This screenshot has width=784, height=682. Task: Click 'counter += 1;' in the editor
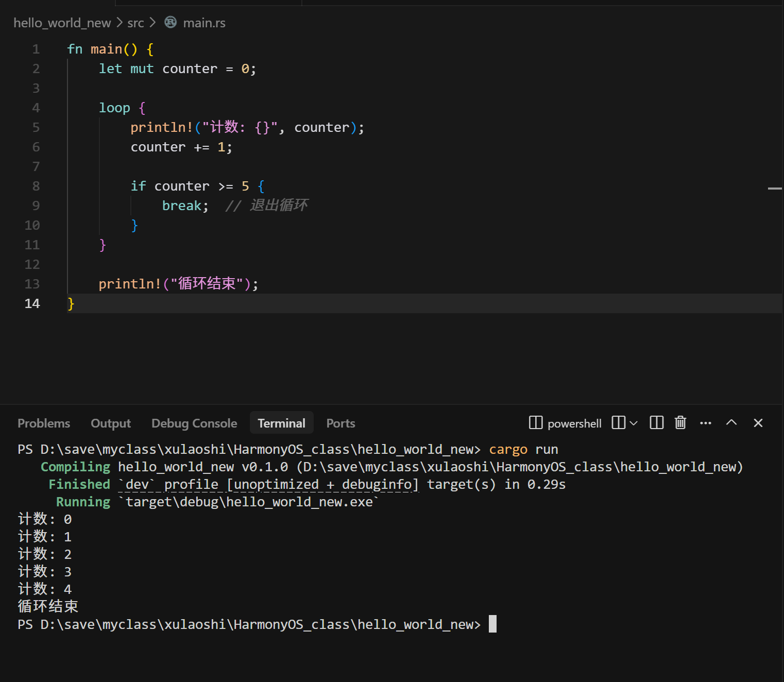click(x=181, y=147)
